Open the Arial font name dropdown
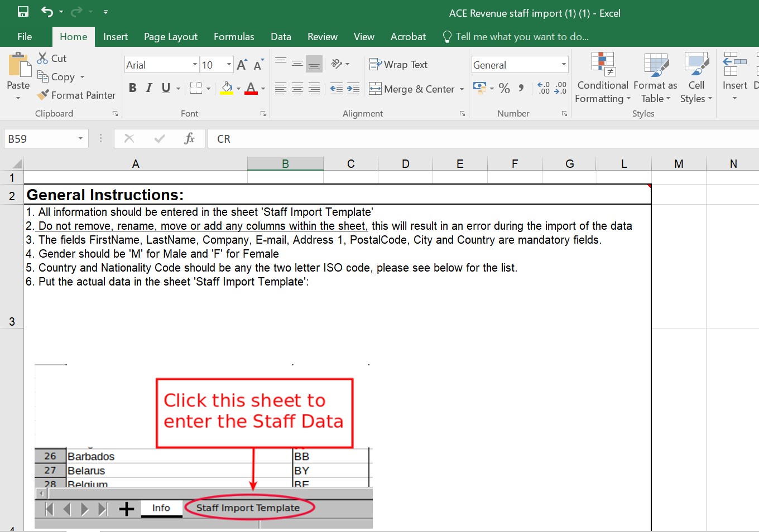This screenshot has width=759, height=532. point(195,65)
